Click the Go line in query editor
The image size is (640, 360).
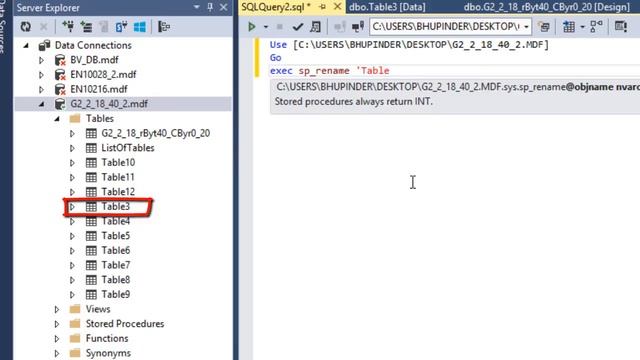(x=276, y=58)
